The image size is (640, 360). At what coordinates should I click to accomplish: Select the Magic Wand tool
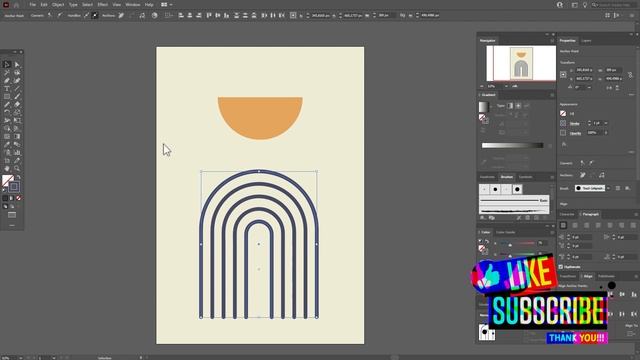pos(7,73)
